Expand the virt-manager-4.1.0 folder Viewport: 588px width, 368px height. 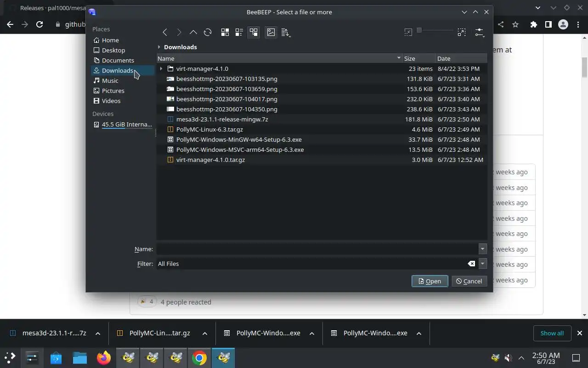coord(161,69)
